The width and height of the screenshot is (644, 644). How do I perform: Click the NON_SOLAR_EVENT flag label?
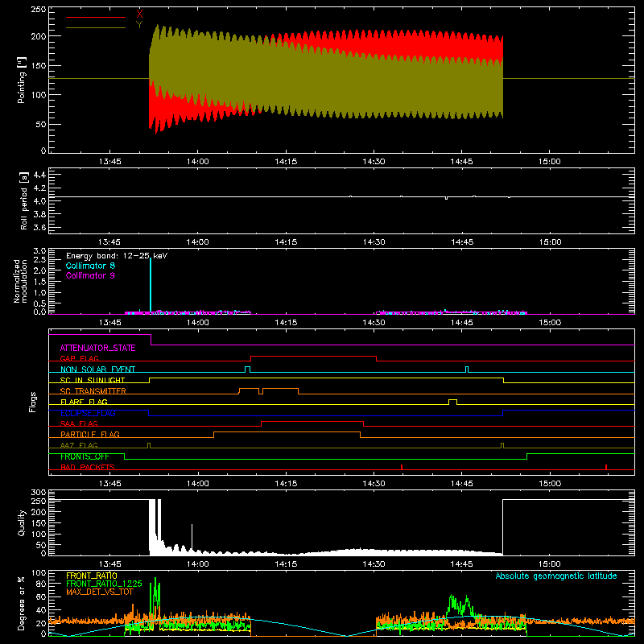click(97, 369)
